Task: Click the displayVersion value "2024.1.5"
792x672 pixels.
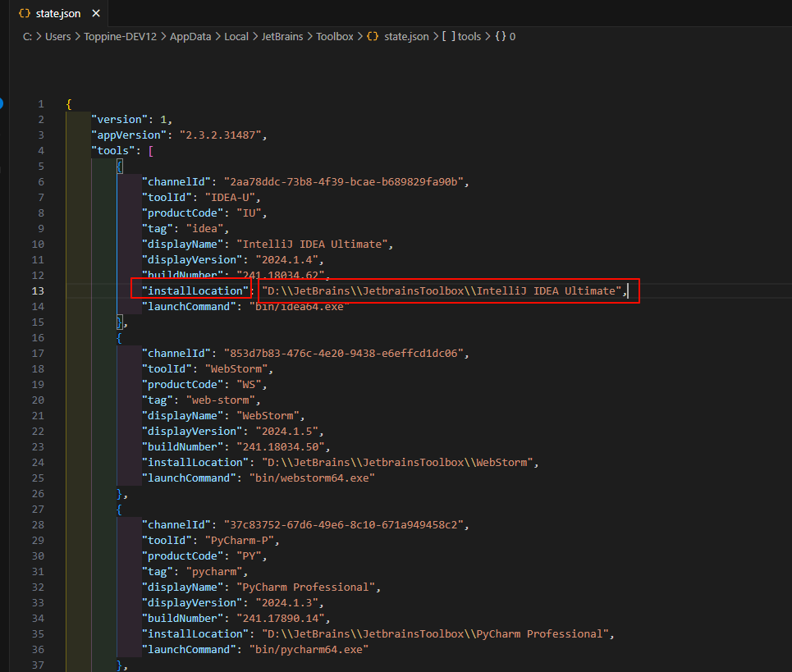Action: coord(287,432)
